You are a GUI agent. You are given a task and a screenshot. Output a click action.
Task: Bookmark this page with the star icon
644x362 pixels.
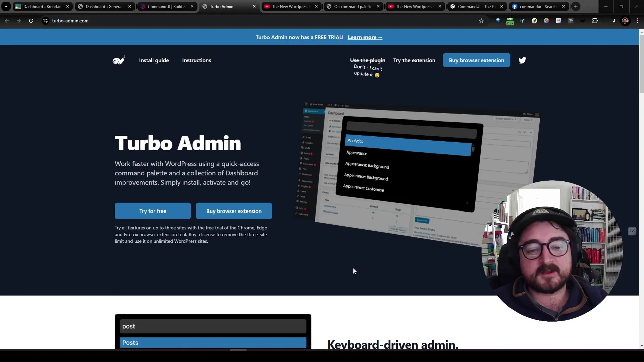481,21
